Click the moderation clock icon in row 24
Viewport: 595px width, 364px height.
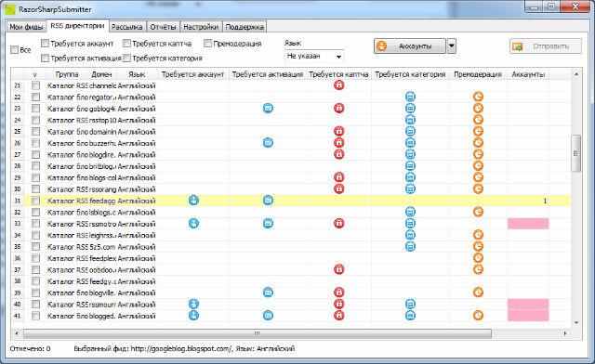478,120
